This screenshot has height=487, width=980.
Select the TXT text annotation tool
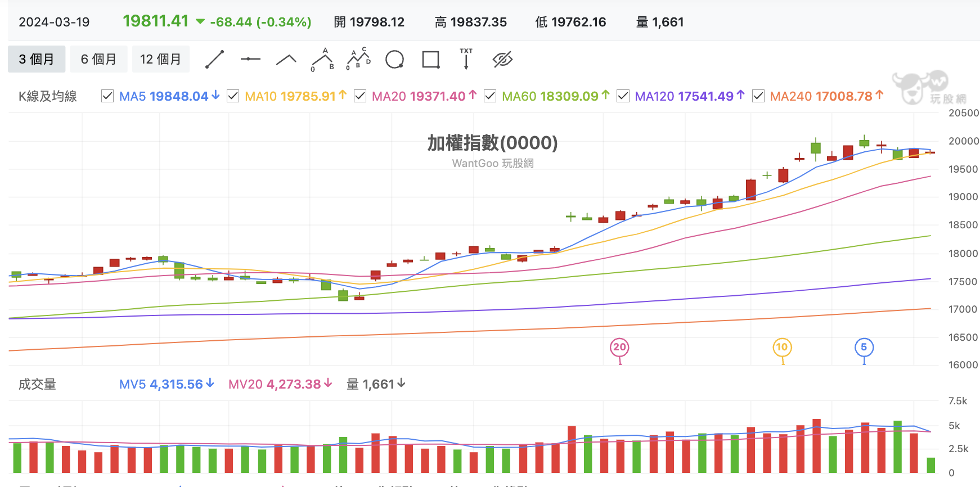point(466,58)
